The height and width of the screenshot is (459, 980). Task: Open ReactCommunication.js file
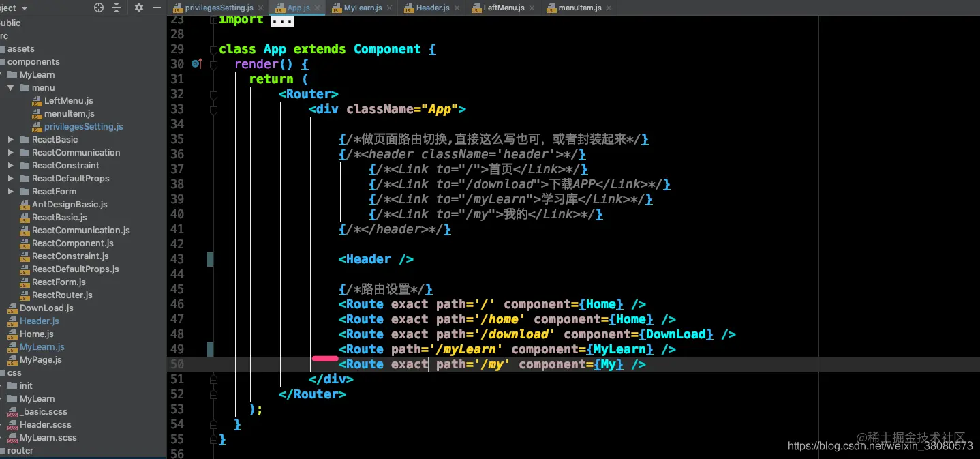tap(80, 231)
